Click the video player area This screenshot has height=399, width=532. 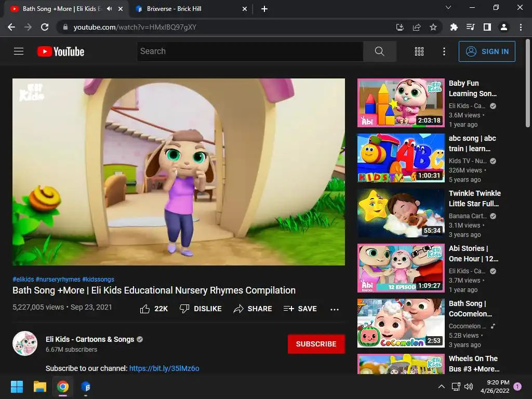179,171
